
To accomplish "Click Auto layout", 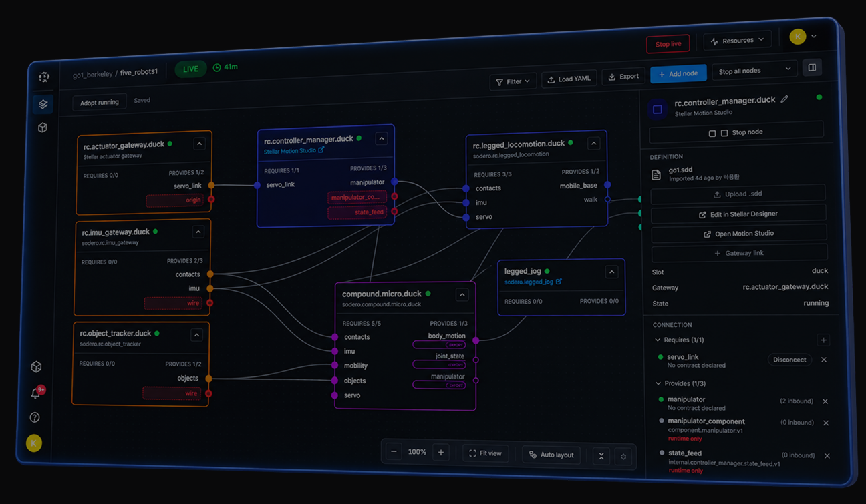I will [x=551, y=455].
